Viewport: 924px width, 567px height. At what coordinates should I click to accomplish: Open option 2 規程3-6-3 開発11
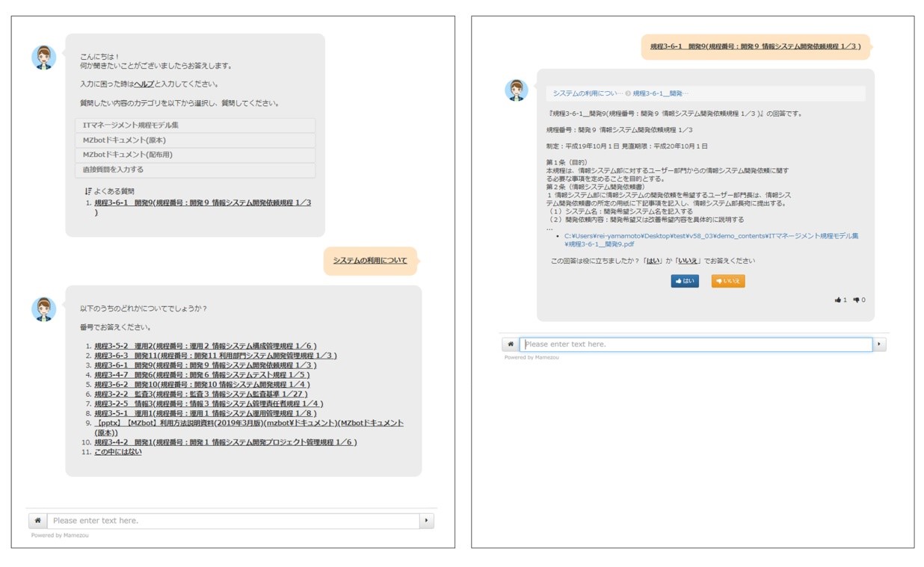(x=215, y=356)
